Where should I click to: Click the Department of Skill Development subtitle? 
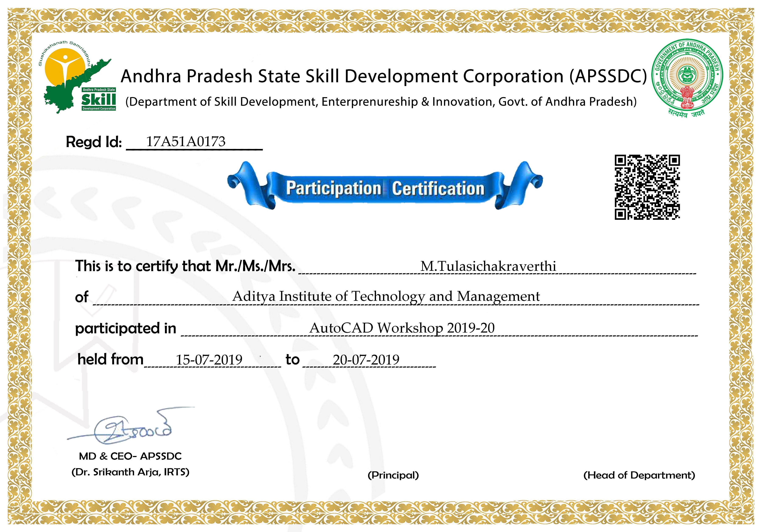(x=381, y=102)
